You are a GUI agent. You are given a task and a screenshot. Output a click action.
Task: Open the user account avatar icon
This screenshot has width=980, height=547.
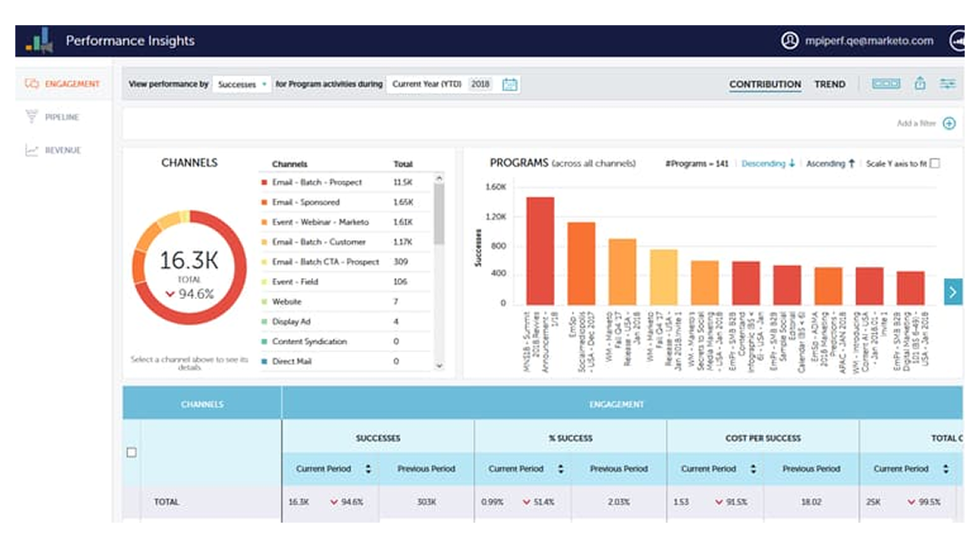790,41
